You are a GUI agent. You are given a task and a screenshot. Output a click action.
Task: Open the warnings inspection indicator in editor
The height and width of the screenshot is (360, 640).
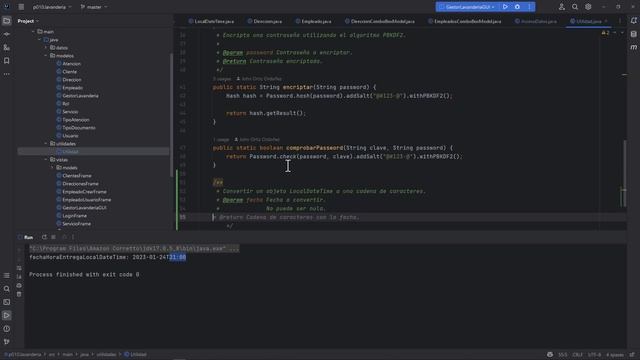pyautogui.click(x=605, y=33)
